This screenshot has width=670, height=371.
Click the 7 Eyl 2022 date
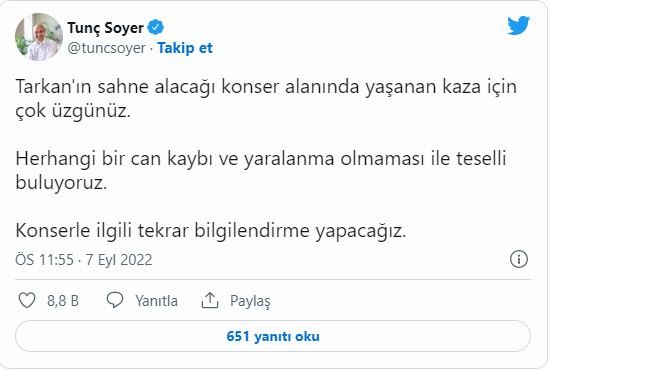click(119, 260)
